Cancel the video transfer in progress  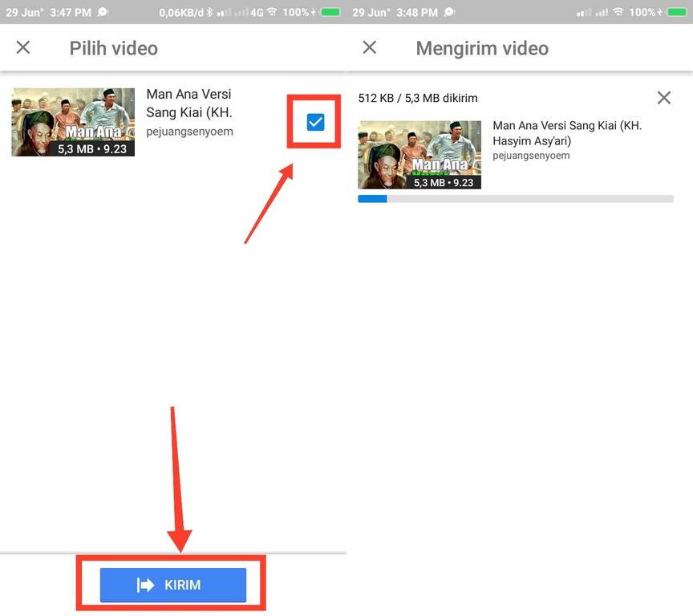[664, 98]
